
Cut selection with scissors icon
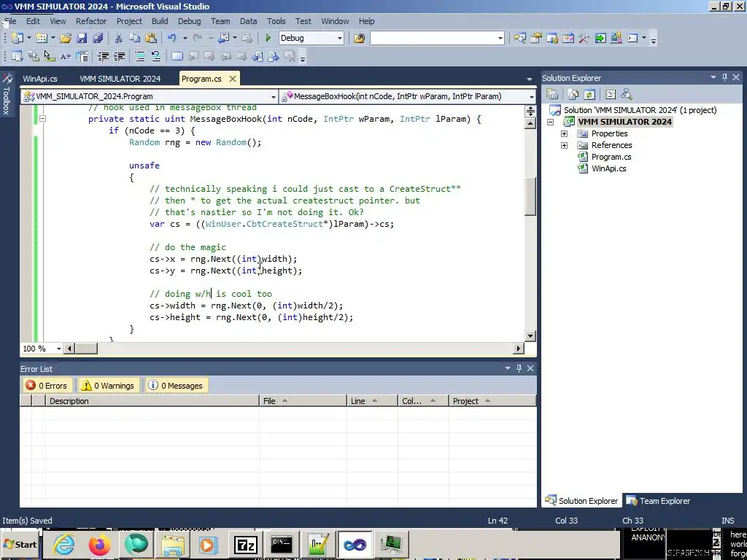pos(119,38)
